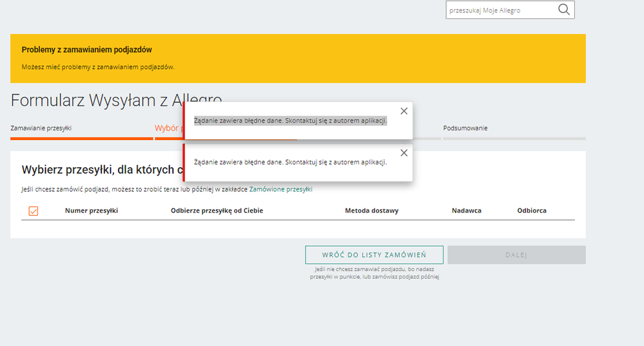The height and width of the screenshot is (346, 644).
Task: Focus the 'przeszukaj Moje Allegro' search field
Action: point(500,10)
